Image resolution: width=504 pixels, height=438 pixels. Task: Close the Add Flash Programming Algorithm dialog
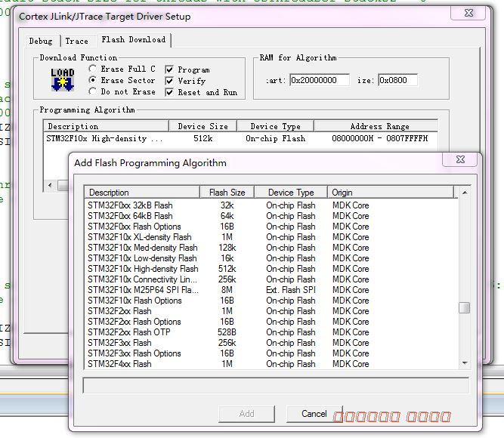click(x=460, y=159)
